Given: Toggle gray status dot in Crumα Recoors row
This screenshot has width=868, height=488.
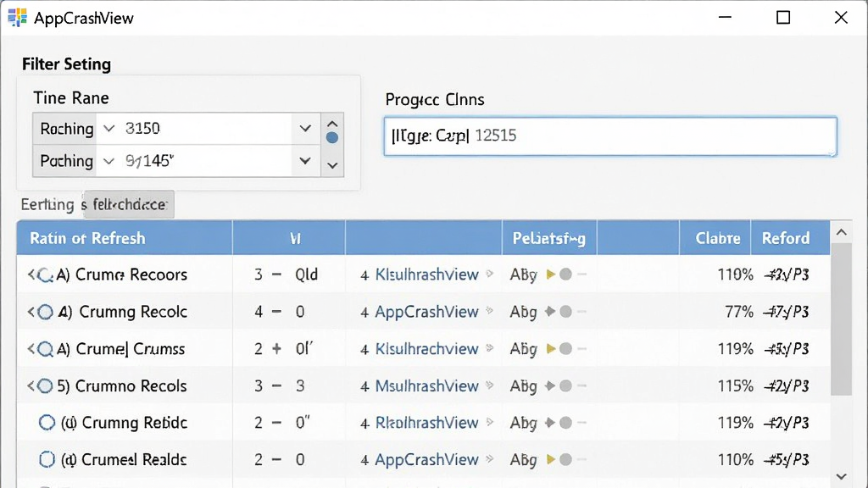Looking at the screenshot, I should coord(565,274).
